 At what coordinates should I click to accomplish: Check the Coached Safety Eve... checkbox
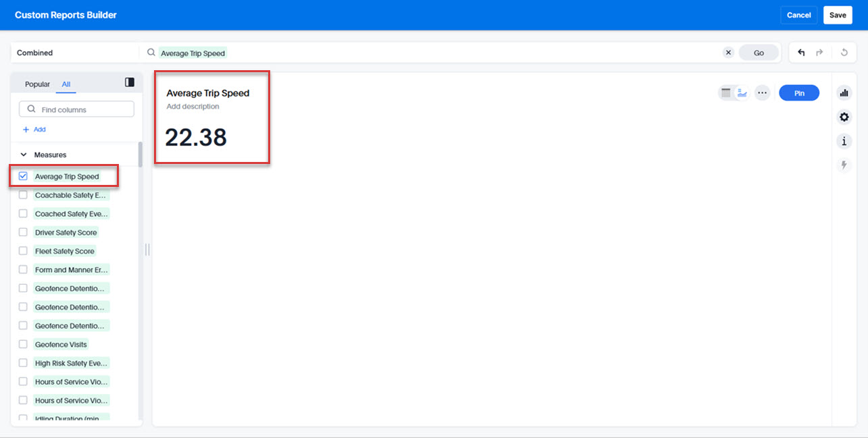[x=23, y=214]
